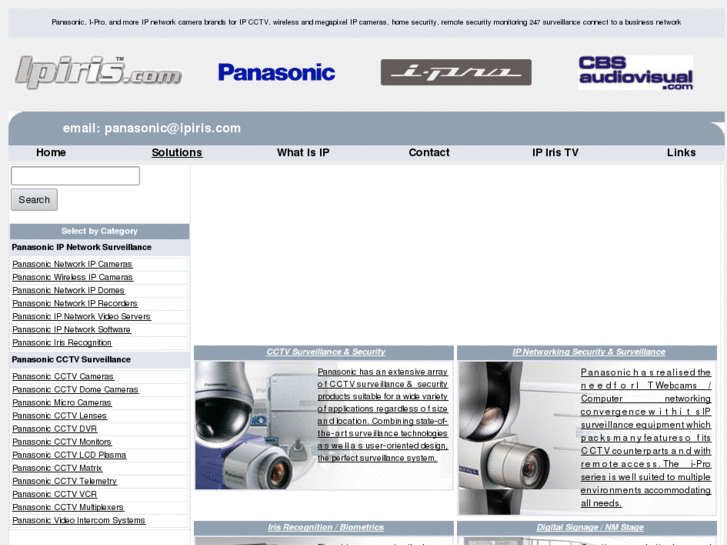Screen dimensions: 727x545
Task: Visit the CBS audiovisual.com logo
Action: coord(635,72)
